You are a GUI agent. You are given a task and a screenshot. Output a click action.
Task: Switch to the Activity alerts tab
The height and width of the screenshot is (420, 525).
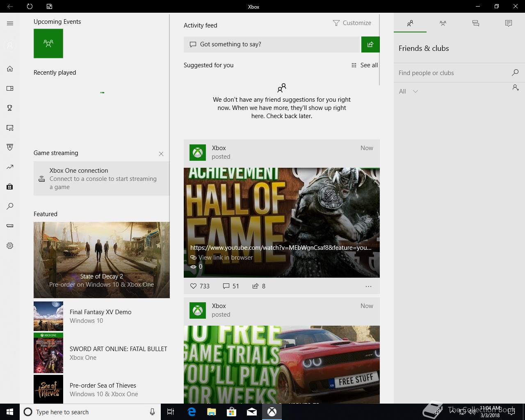(509, 23)
